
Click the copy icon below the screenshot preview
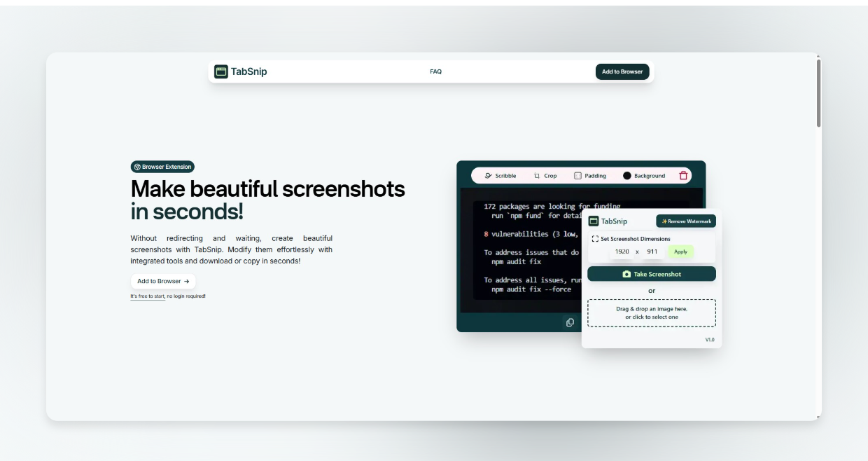[570, 322]
